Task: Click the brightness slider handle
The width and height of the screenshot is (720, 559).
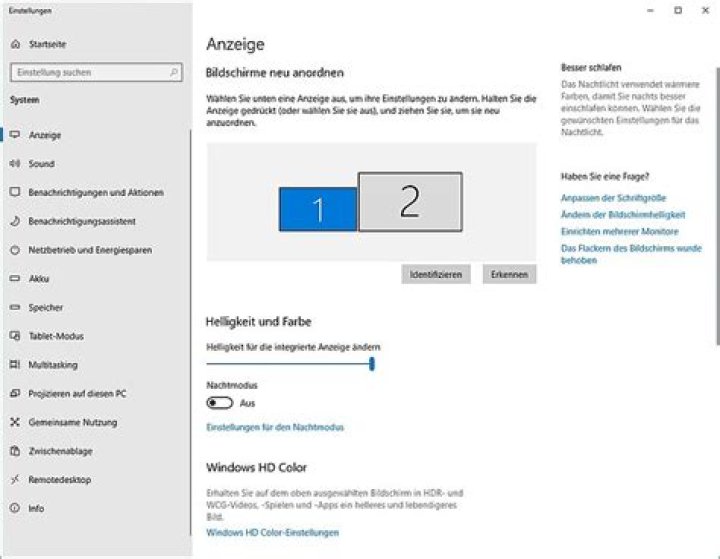Action: click(372, 365)
